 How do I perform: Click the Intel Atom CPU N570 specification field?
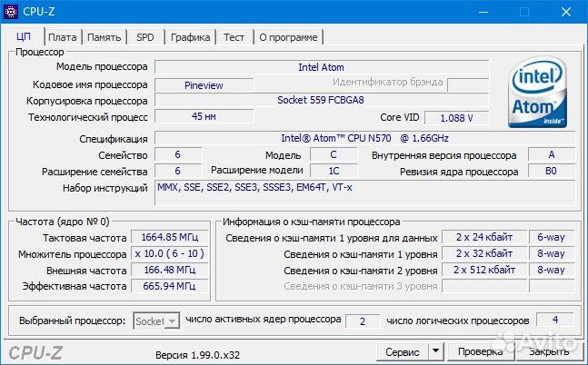click(364, 138)
